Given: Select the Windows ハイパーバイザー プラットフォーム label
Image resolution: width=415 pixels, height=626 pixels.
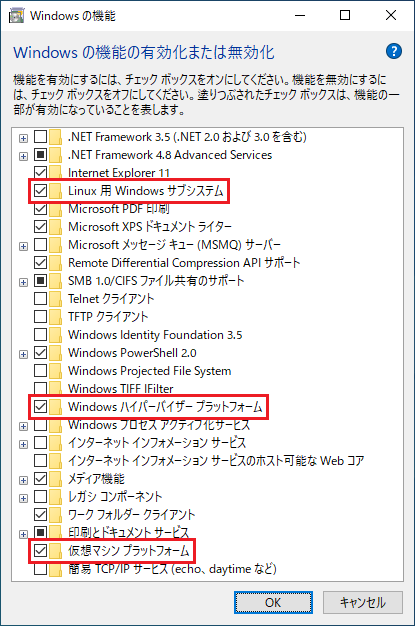Looking at the screenshot, I should tap(165, 407).
